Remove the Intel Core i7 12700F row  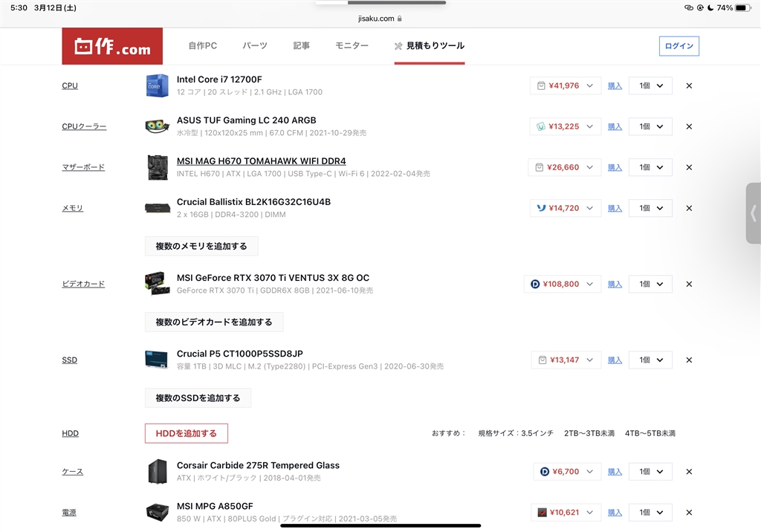click(x=689, y=86)
